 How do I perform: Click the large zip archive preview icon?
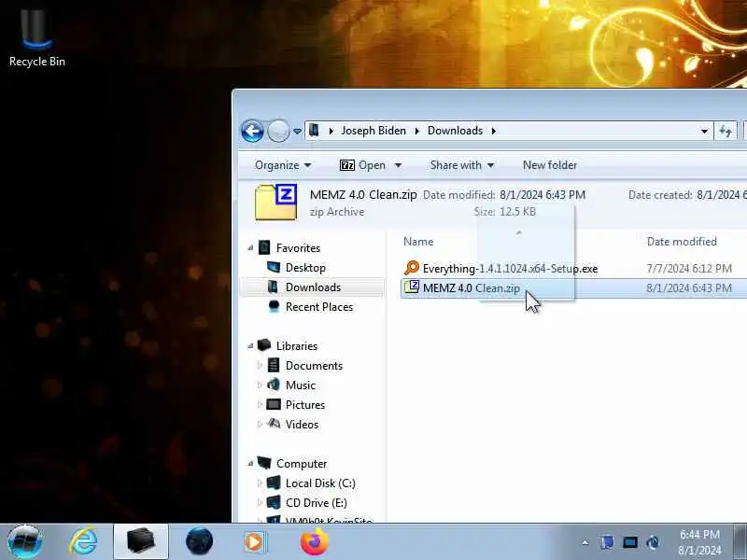pos(275,203)
